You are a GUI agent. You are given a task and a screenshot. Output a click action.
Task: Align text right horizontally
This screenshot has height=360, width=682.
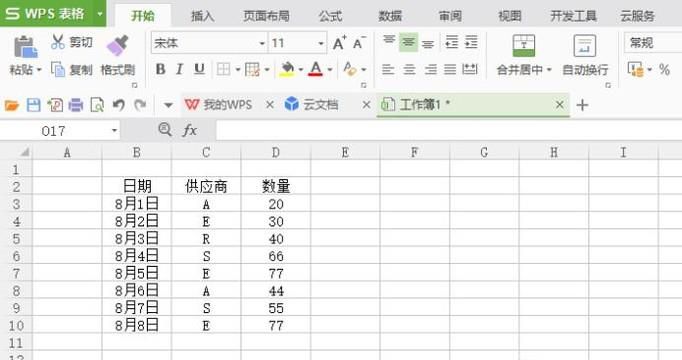coord(430,69)
